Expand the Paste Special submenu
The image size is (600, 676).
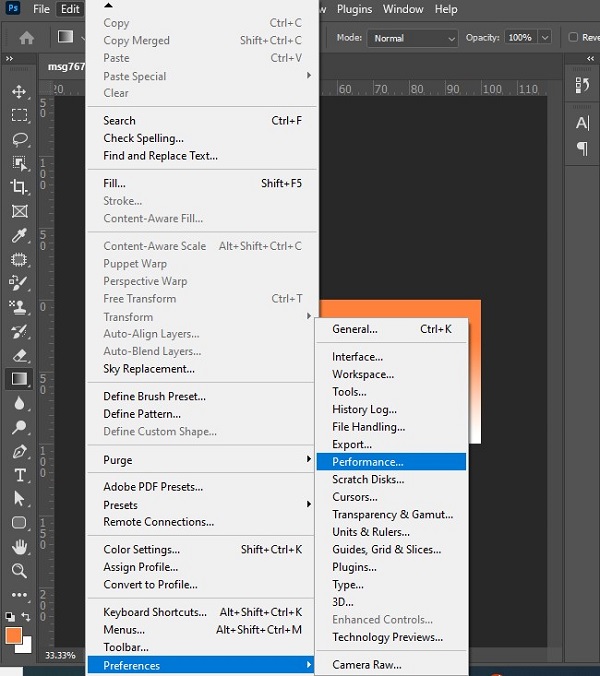(x=309, y=75)
